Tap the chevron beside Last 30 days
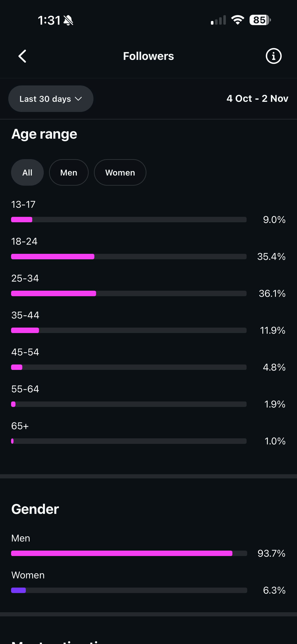 click(78, 99)
